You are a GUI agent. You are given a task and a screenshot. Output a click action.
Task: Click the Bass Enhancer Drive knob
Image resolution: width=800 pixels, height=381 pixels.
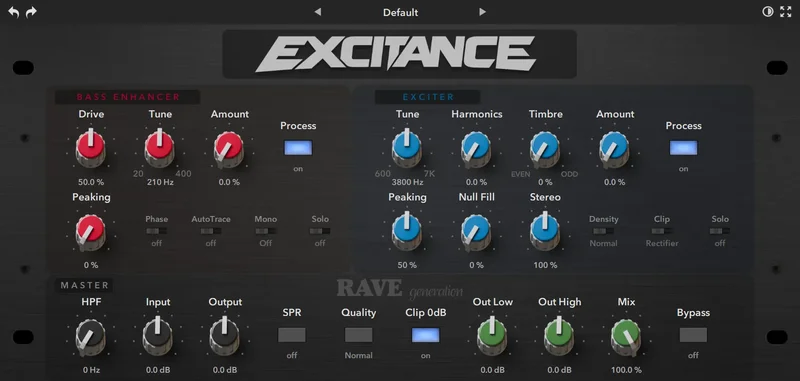pyautogui.click(x=91, y=148)
